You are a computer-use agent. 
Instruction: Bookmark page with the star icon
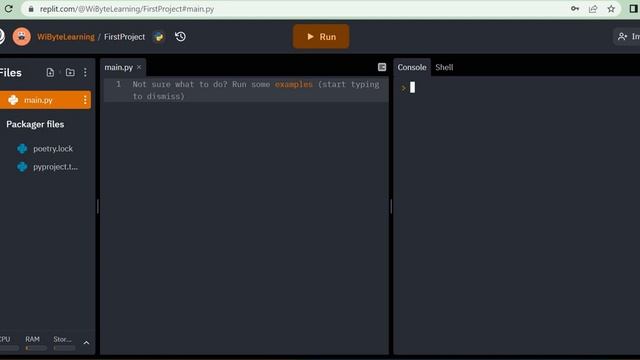(x=611, y=9)
